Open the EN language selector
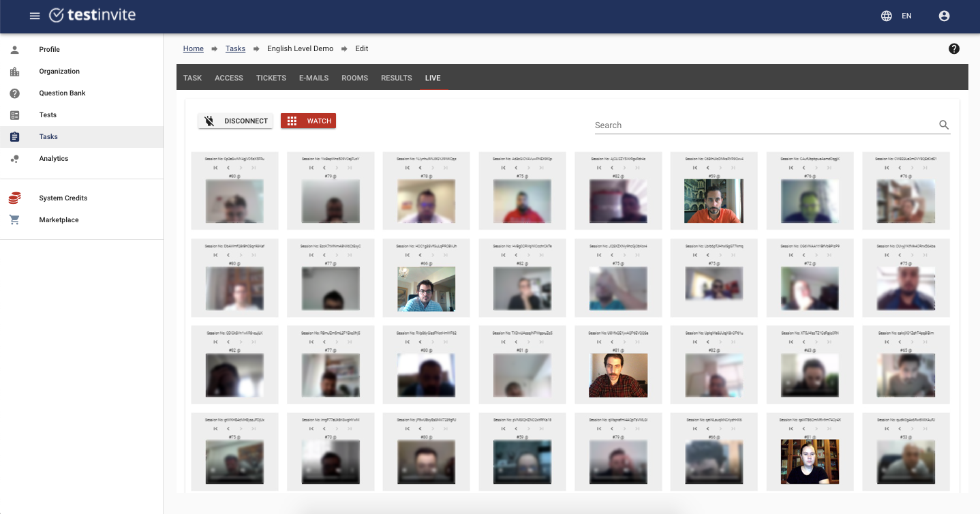 pos(906,16)
